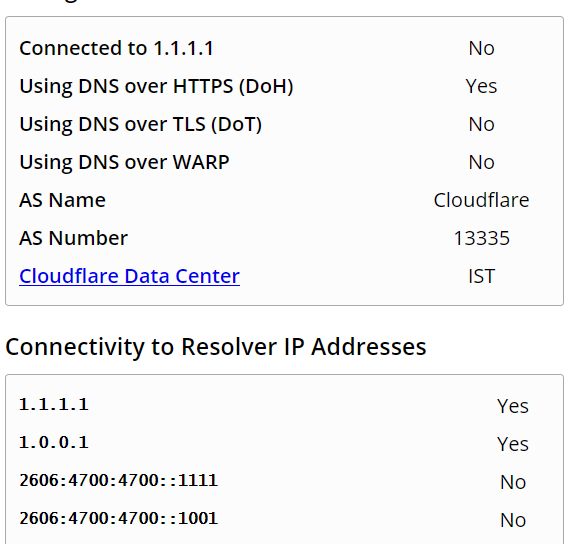Image resolution: width=572 pixels, height=544 pixels.
Task: Select the 'No' value for DNS over TLS
Action: point(481,124)
